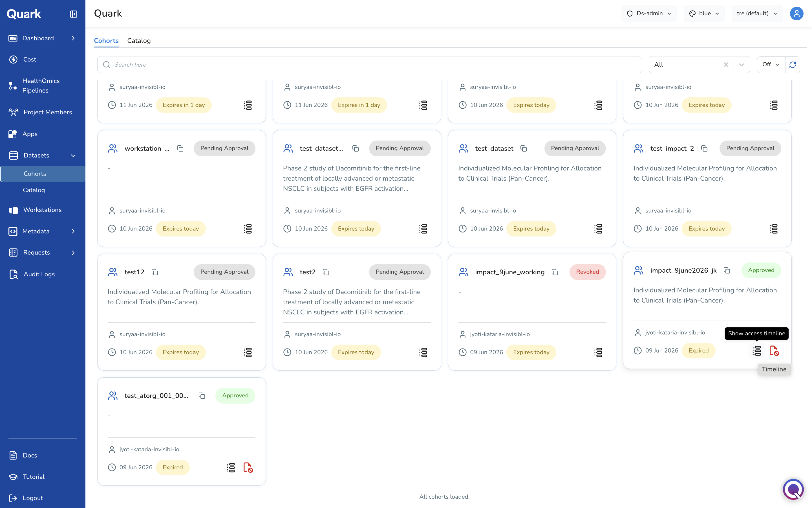Show timeline for workstation_ cohort
The height and width of the screenshot is (508, 812).
tap(248, 229)
